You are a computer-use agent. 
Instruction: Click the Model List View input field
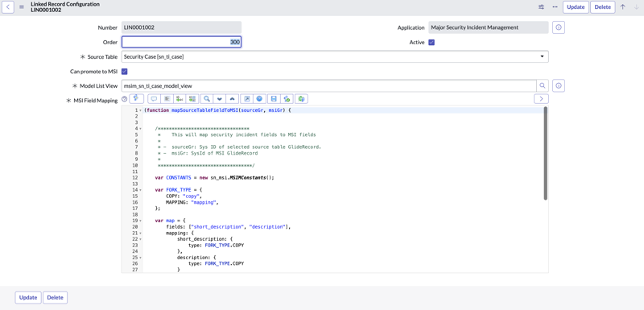point(329,85)
